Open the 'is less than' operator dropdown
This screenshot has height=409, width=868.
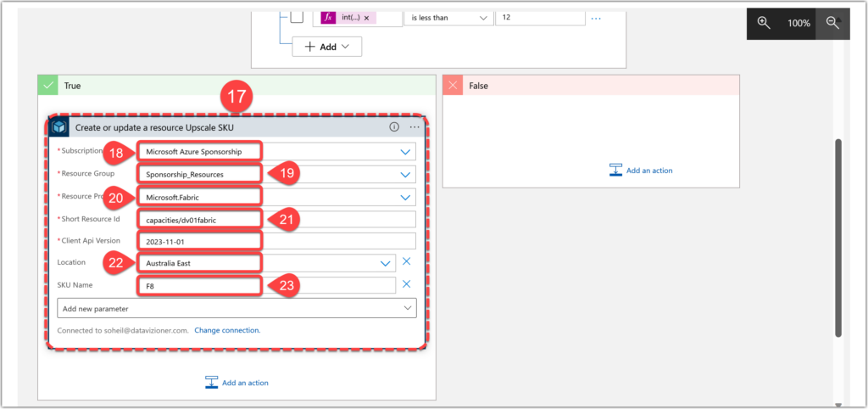[x=448, y=18]
